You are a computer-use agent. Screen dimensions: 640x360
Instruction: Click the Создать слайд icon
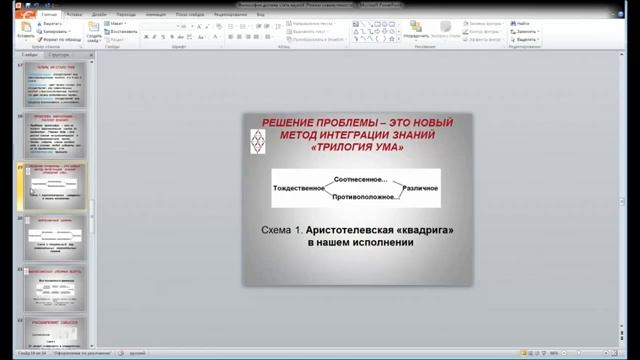(x=94, y=27)
